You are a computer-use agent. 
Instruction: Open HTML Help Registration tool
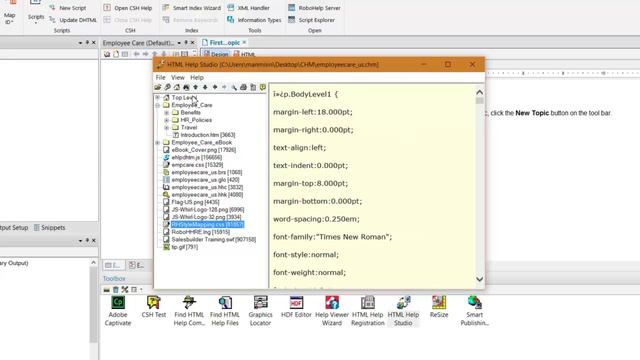coord(368,311)
